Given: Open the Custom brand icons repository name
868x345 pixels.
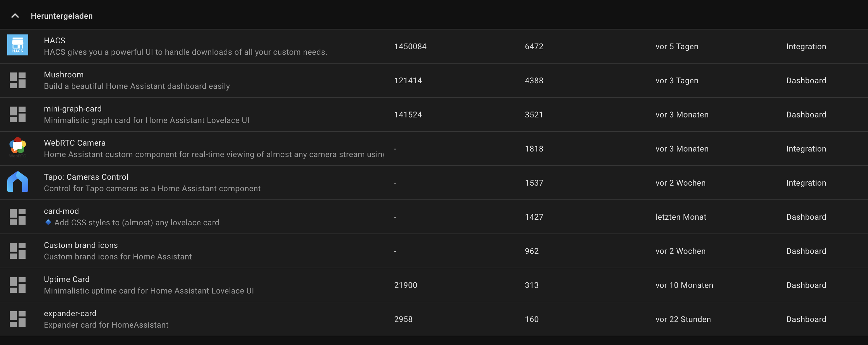Looking at the screenshot, I should point(81,245).
